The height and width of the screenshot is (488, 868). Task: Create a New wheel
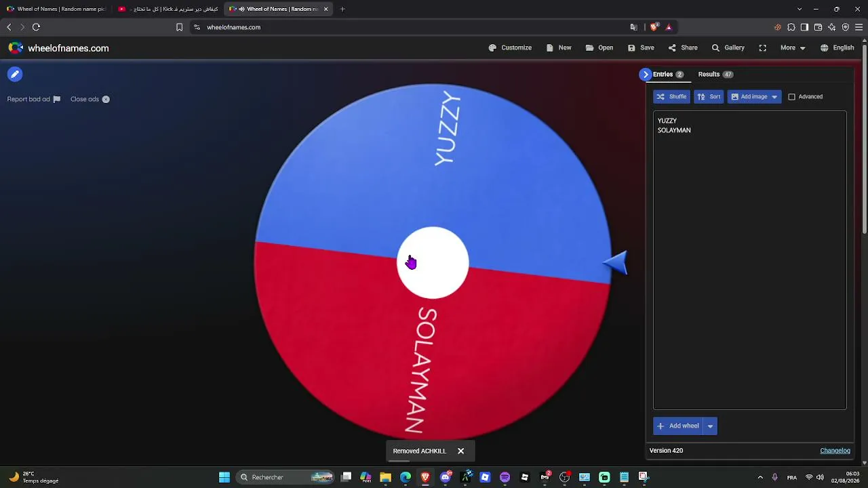tap(559, 48)
